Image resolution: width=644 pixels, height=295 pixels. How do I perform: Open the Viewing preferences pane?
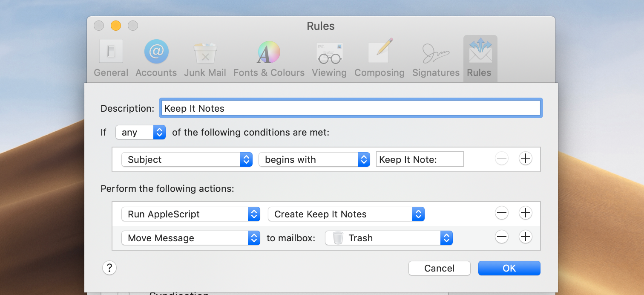point(329,59)
